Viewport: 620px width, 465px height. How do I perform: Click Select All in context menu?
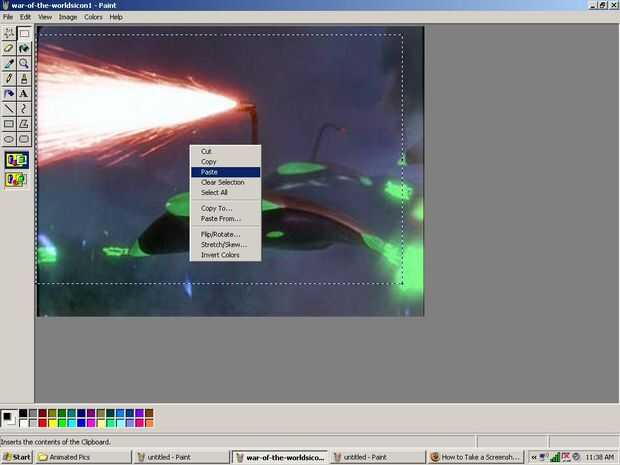(225, 193)
